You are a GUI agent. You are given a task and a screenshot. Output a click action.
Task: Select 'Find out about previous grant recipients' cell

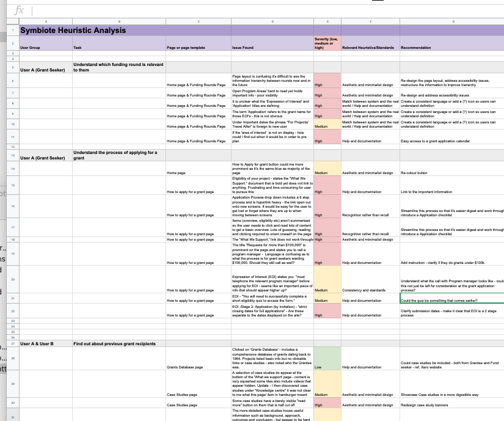119,343
